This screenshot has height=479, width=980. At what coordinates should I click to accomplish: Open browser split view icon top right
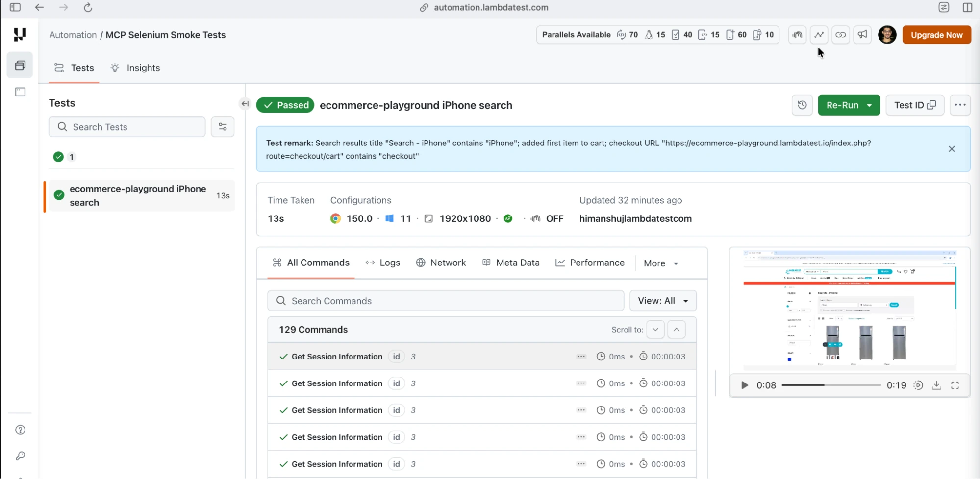(x=967, y=7)
